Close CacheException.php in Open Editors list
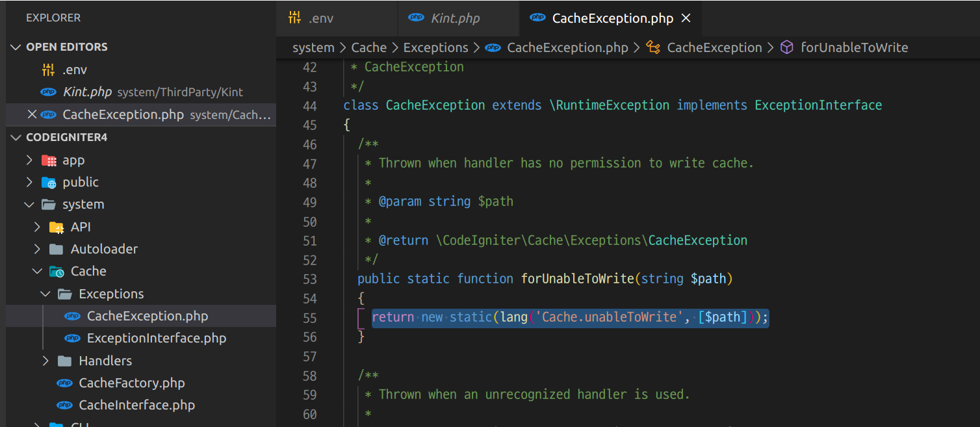980x427 pixels. pyautogui.click(x=32, y=114)
